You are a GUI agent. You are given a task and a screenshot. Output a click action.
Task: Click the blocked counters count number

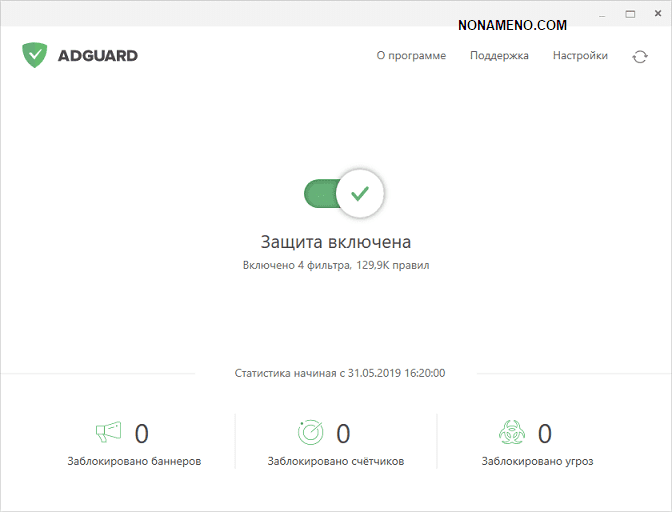(x=343, y=433)
